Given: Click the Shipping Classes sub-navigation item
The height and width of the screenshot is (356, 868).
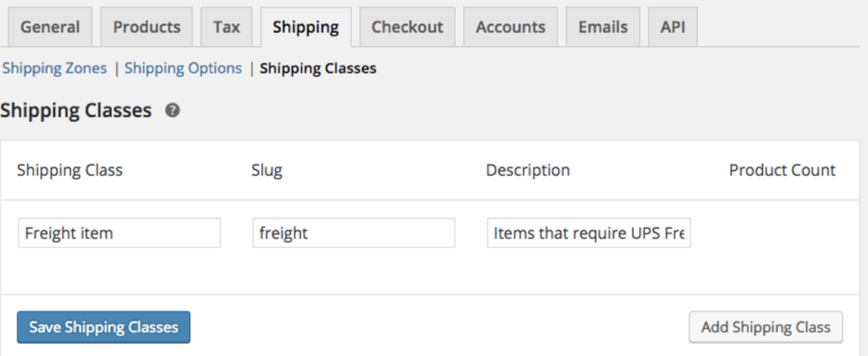Looking at the screenshot, I should pyautogui.click(x=317, y=69).
